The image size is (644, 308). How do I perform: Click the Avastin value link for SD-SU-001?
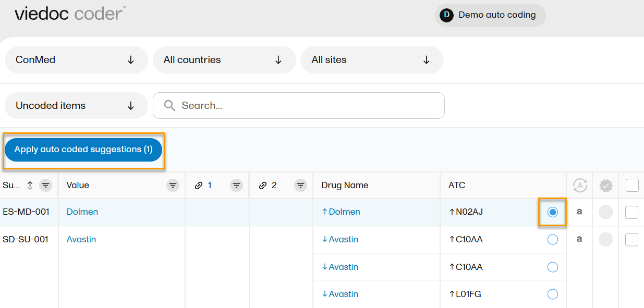tap(81, 240)
